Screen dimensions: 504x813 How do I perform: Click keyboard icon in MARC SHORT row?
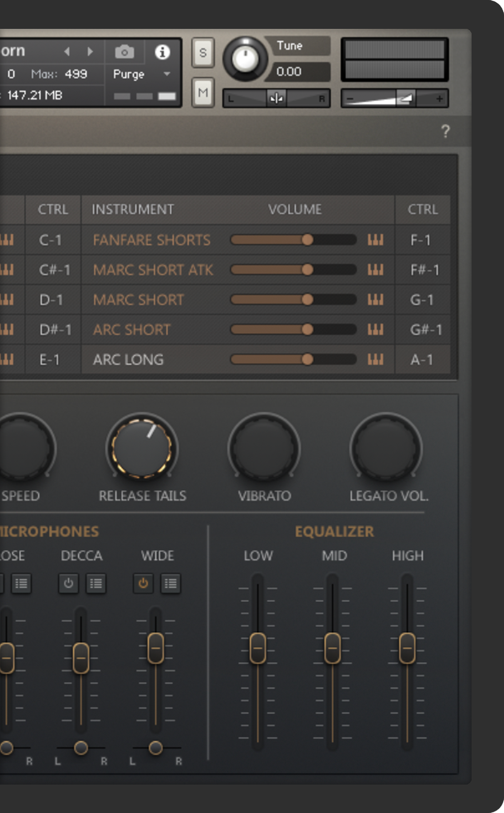click(x=375, y=300)
